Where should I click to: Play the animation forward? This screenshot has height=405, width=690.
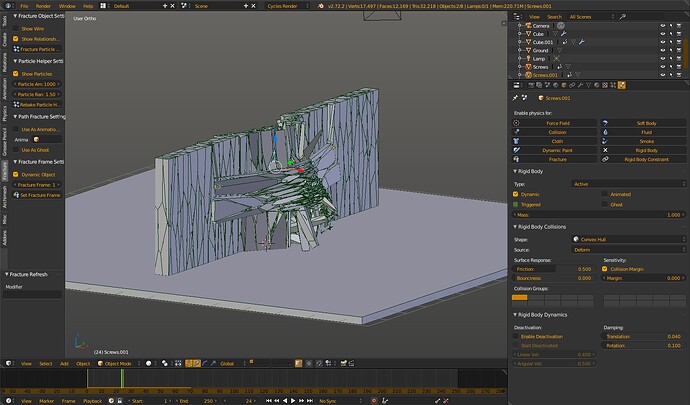(x=293, y=401)
